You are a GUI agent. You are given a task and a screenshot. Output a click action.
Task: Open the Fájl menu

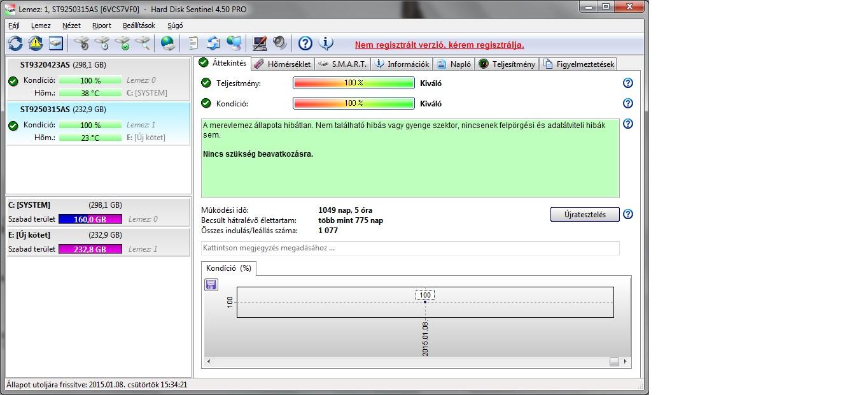click(14, 25)
